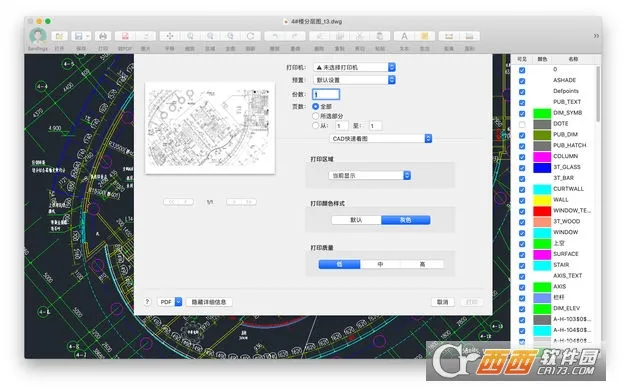Select the CURTWALL layer name
The width and height of the screenshot is (626, 391).
coord(569,189)
